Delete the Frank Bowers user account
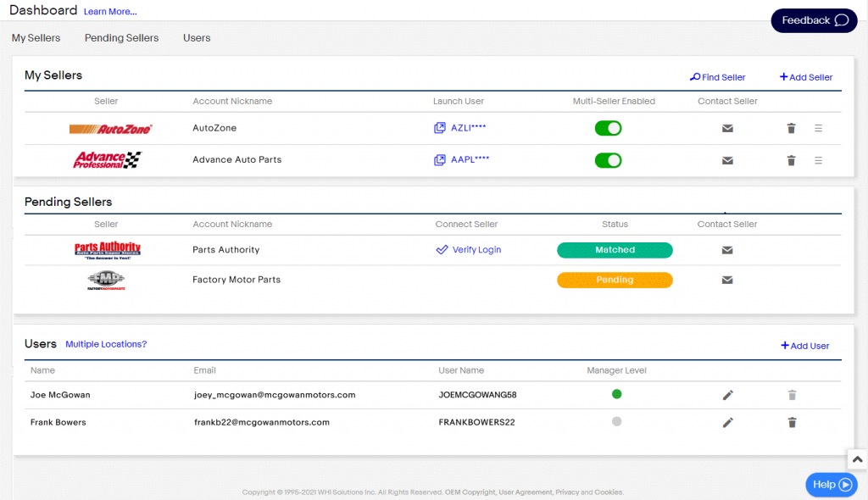Image resolution: width=868 pixels, height=500 pixels. 791,422
